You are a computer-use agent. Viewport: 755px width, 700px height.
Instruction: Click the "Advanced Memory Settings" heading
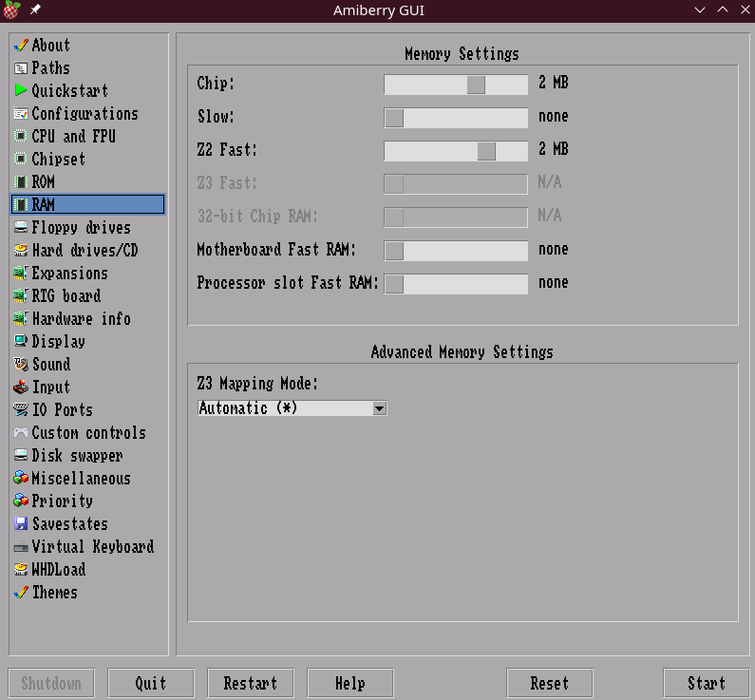[x=462, y=352]
